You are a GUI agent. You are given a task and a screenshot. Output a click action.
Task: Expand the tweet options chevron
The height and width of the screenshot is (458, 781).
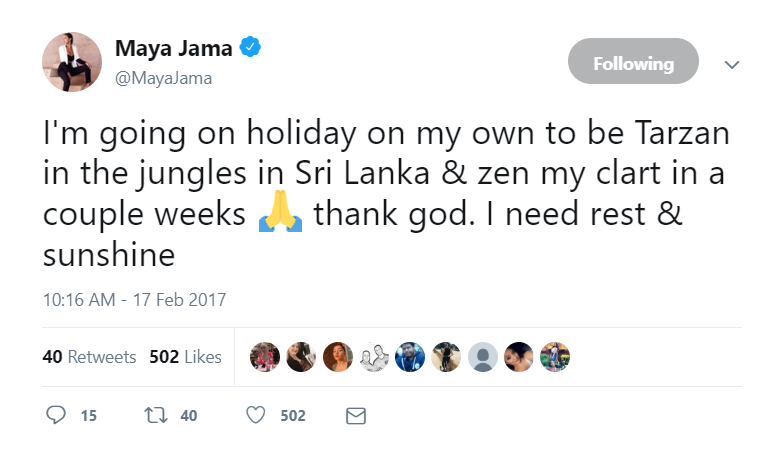[x=732, y=64]
